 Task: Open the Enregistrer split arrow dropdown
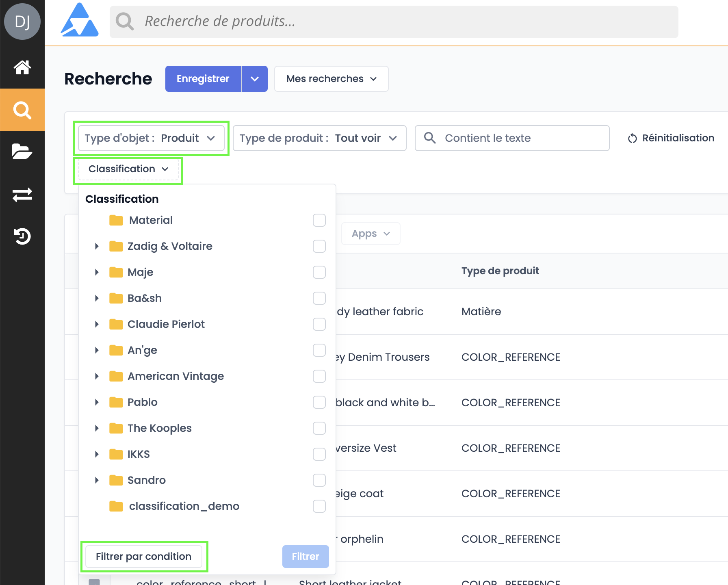coord(255,79)
